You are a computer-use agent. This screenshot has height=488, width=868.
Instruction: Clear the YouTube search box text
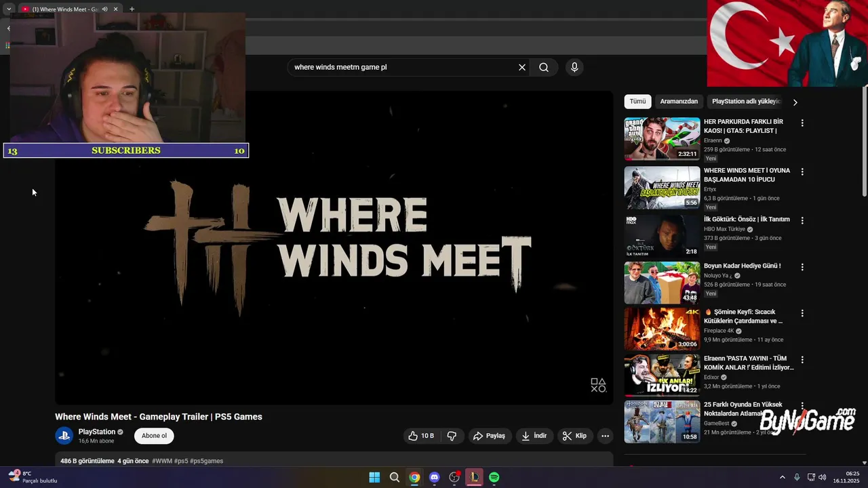pyautogui.click(x=522, y=67)
